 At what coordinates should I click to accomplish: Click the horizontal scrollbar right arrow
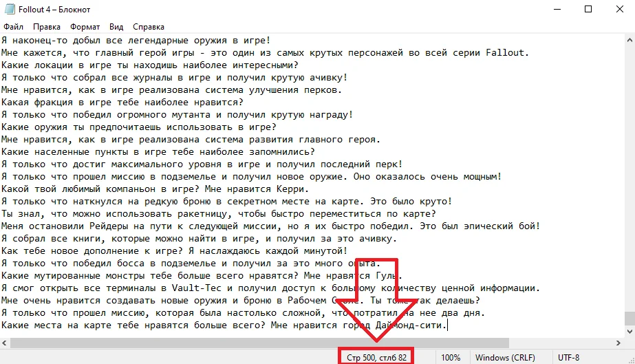[x=618, y=343]
